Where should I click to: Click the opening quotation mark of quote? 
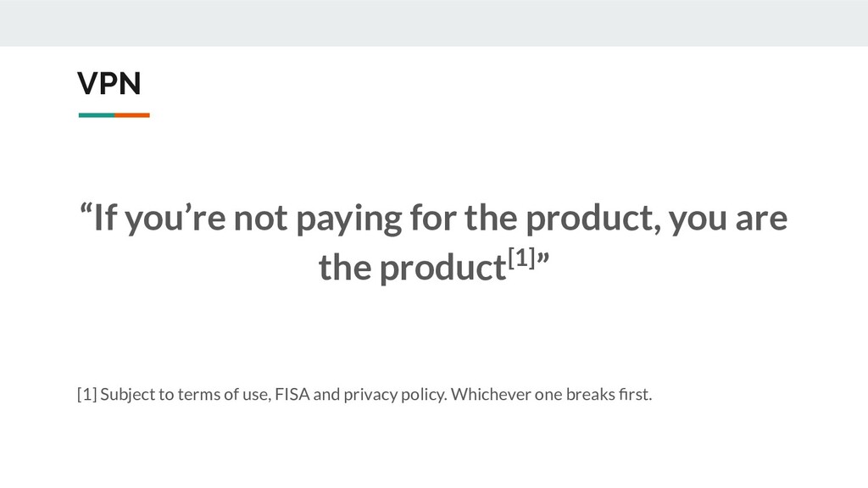coord(86,210)
